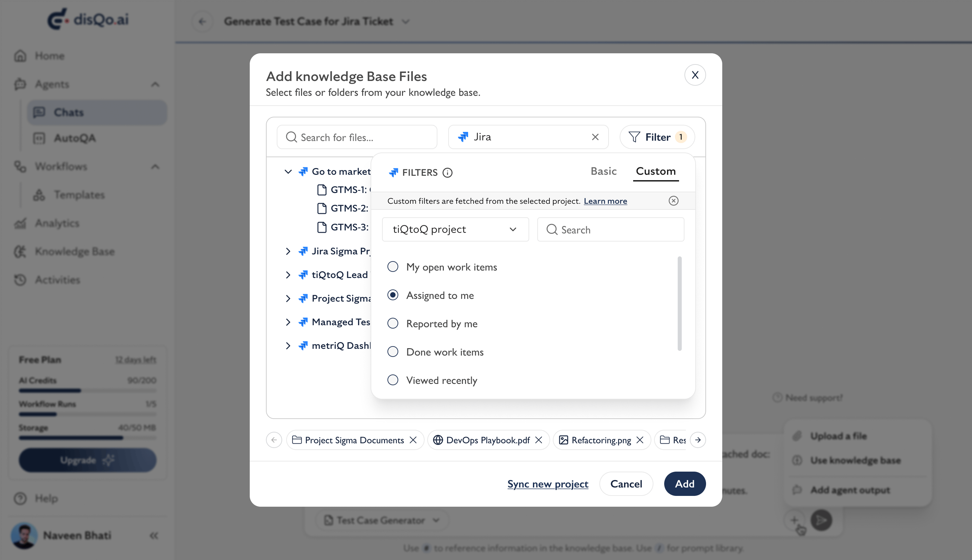Remove Project Sigma Documents chip
This screenshot has height=560, width=972.
coord(413,440)
